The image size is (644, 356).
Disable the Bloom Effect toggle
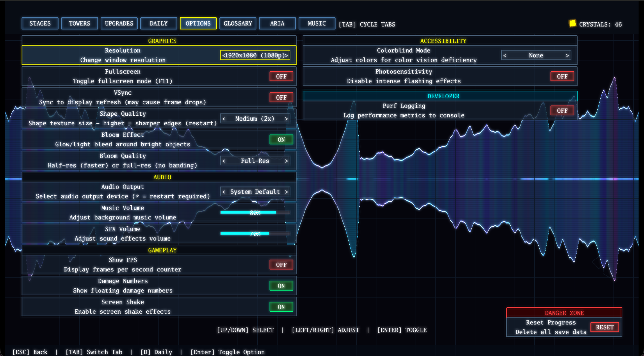tap(281, 140)
